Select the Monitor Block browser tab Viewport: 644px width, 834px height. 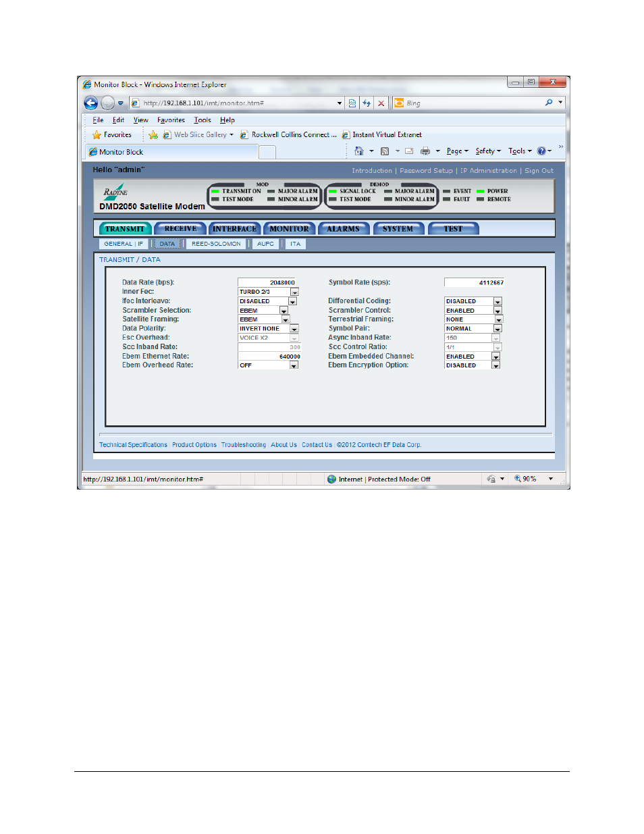coord(171,152)
